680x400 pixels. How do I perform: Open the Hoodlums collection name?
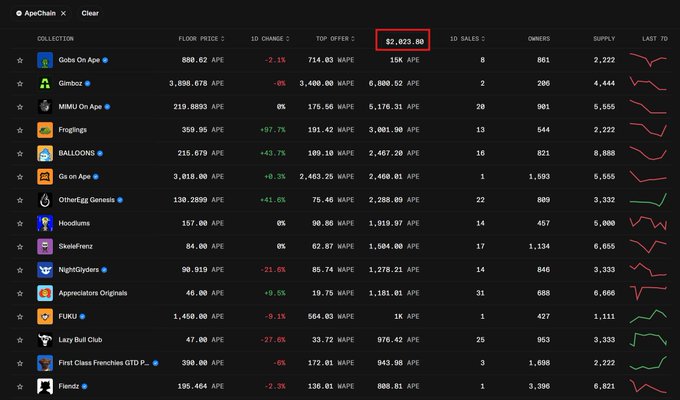pos(74,223)
